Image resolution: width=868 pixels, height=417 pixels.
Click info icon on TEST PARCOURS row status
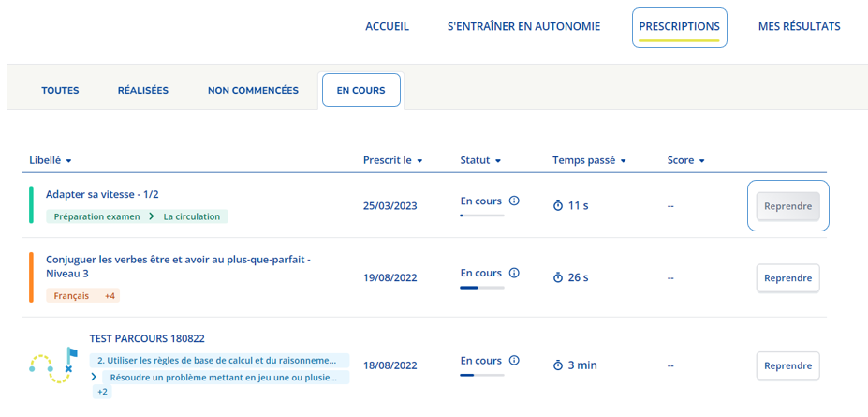[514, 361]
